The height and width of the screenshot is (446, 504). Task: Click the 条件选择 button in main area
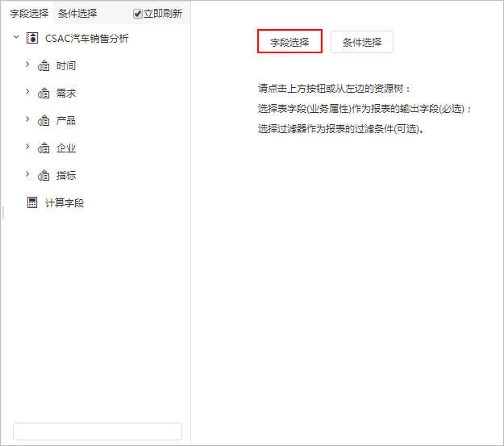(362, 42)
